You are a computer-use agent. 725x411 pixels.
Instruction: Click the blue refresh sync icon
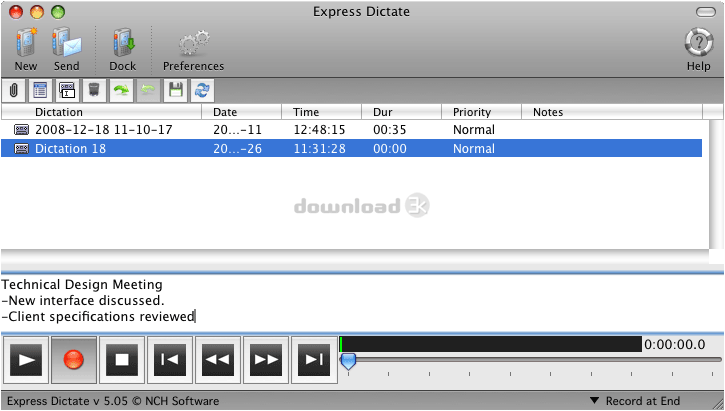pos(202,90)
